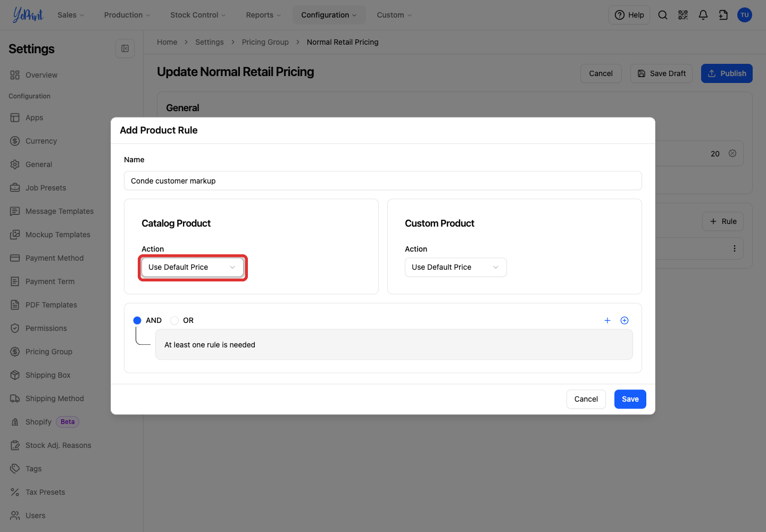Save the product rule

[x=630, y=399]
